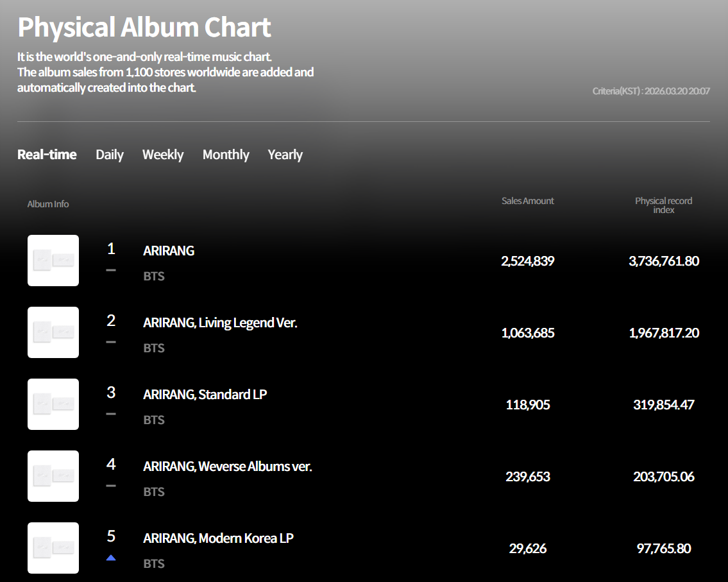This screenshot has width=728, height=582.
Task: Click the Standard LP album cover thumbnail
Action: point(53,404)
